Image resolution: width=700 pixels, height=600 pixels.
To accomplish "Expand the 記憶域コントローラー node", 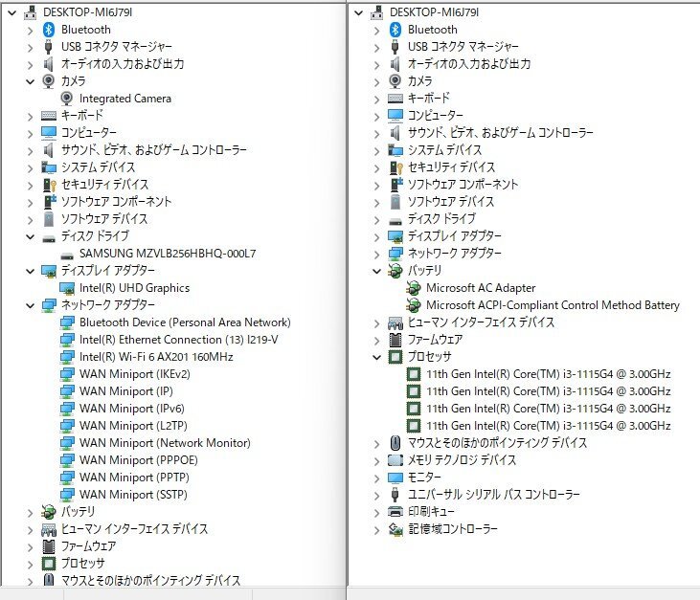I will tap(376, 530).
